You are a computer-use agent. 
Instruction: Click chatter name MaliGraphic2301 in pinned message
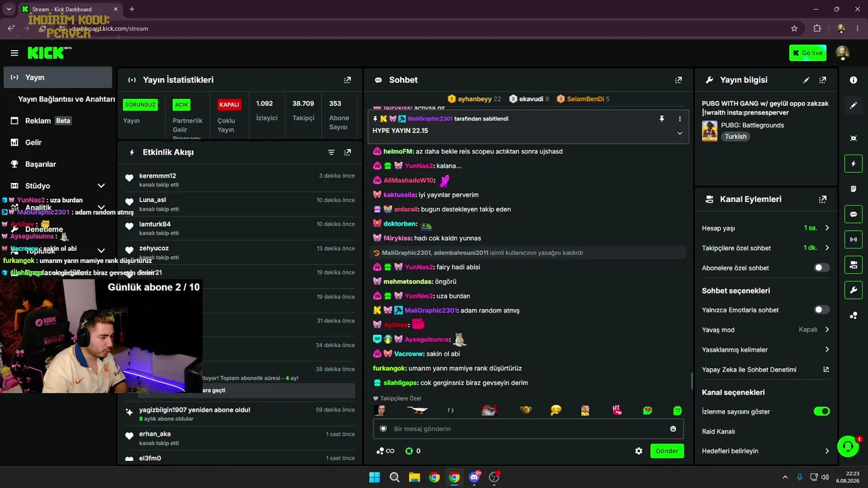pyautogui.click(x=430, y=119)
